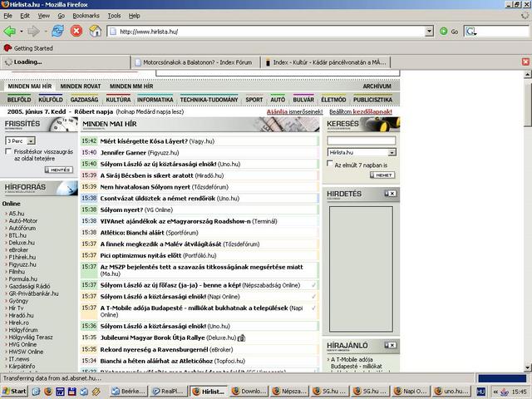Open Atlético: Bianchi aláírt headline
This screenshot has width=532, height=399.
click(x=132, y=233)
